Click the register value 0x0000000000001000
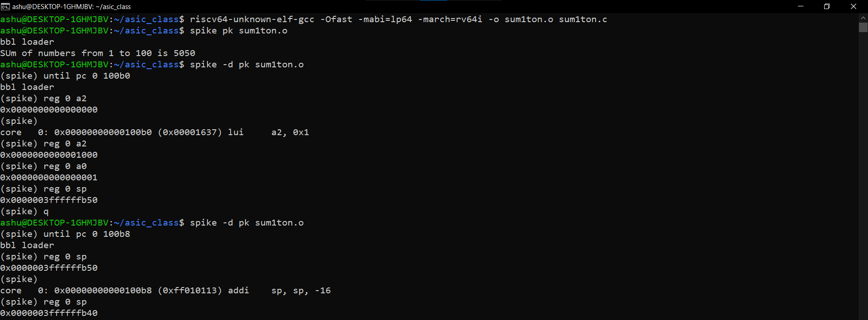 click(x=49, y=155)
